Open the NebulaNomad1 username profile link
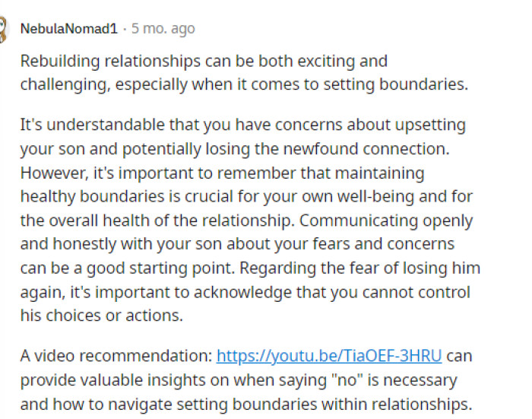This screenshot has height=419, width=532. click(68, 29)
